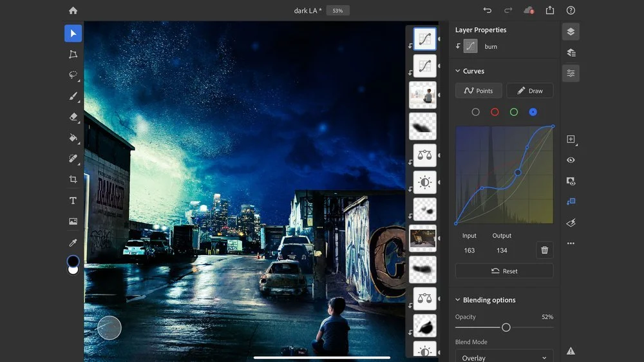Screen dimensions: 644x362
Task: Open the Healing Brush tool
Action: click(x=73, y=158)
